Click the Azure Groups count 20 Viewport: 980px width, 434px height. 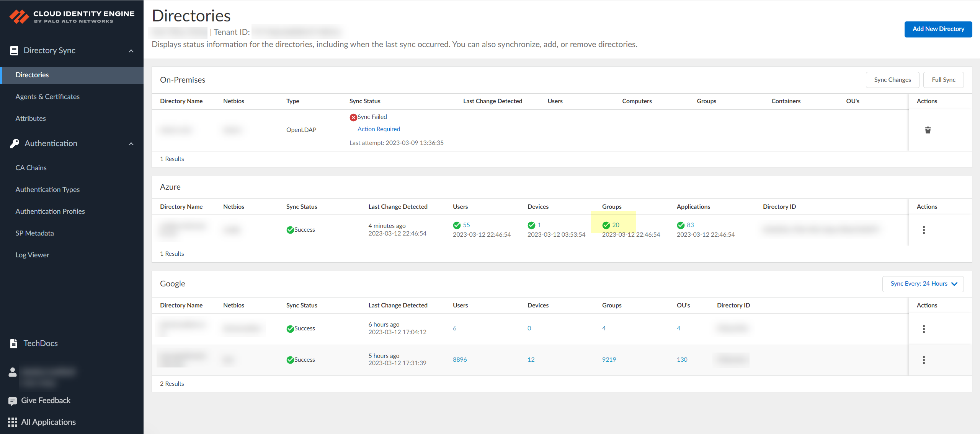coord(616,225)
